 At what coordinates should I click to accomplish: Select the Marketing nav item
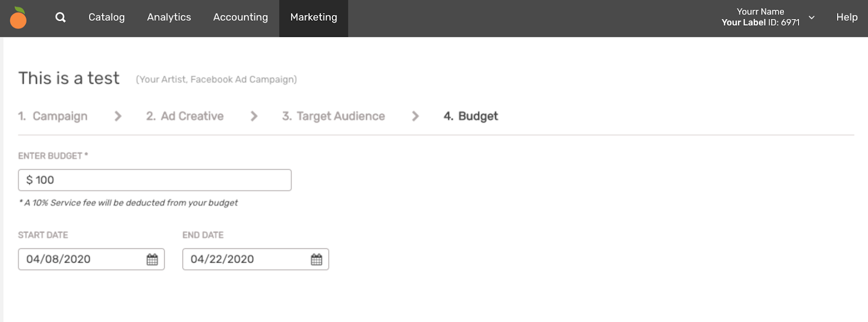pos(314,17)
